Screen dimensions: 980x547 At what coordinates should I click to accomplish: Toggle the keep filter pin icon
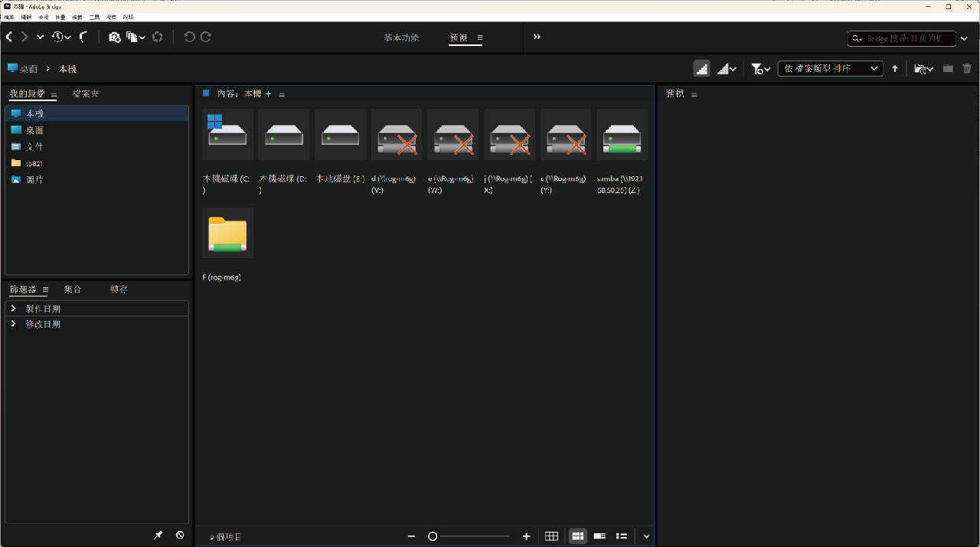click(158, 536)
